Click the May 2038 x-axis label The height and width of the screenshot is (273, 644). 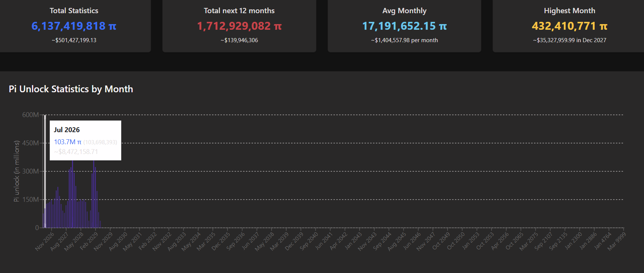(265, 241)
